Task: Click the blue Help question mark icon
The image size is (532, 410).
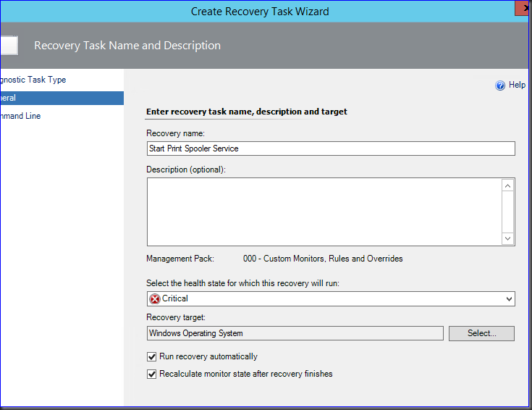Action: coord(499,85)
